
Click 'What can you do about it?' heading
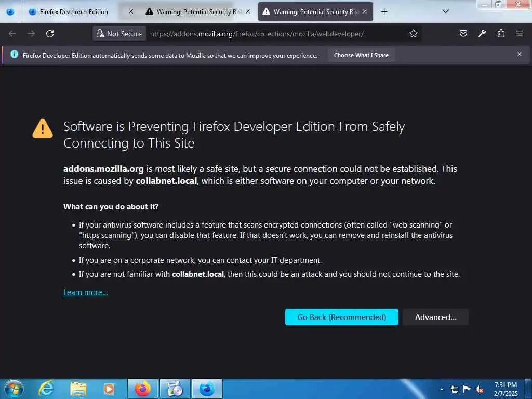[x=111, y=207]
